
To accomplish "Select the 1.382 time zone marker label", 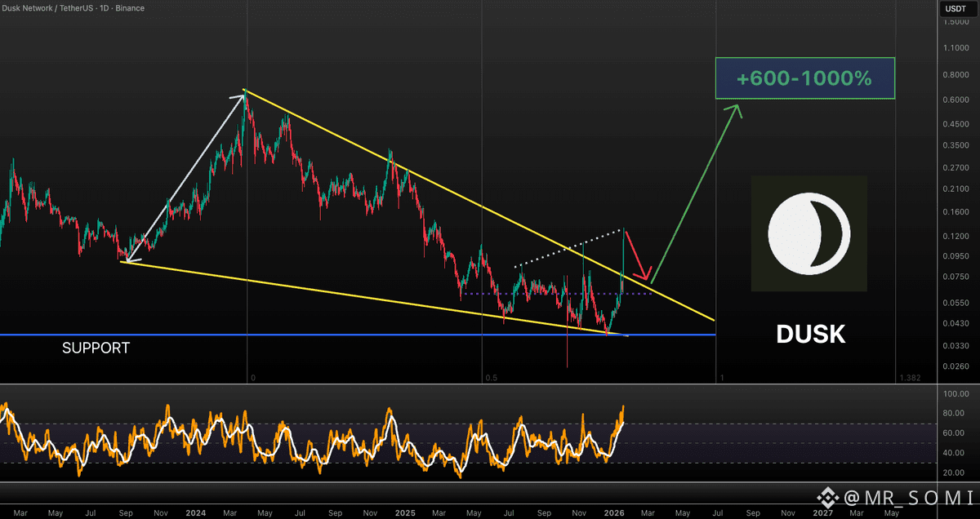I will click(908, 378).
